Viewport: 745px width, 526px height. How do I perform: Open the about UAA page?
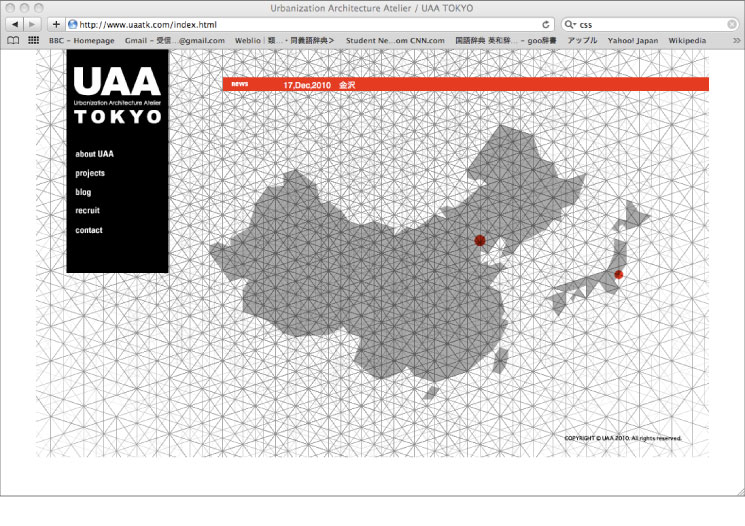point(94,155)
